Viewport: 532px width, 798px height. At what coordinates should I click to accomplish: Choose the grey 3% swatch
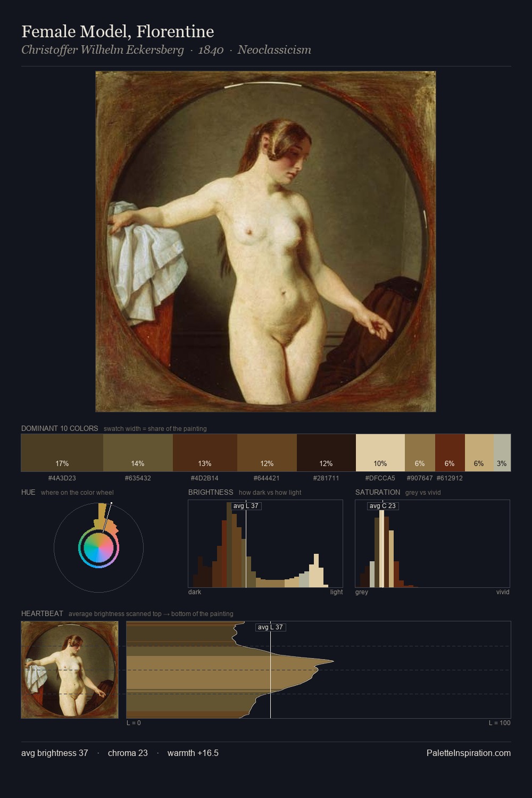point(502,453)
